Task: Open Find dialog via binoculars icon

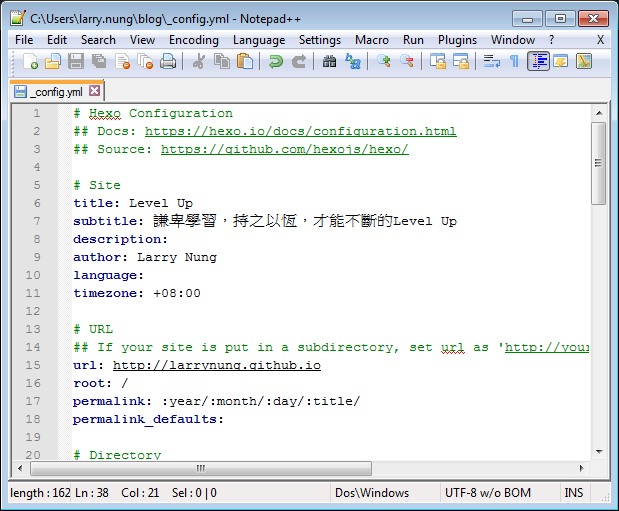Action: (329, 62)
